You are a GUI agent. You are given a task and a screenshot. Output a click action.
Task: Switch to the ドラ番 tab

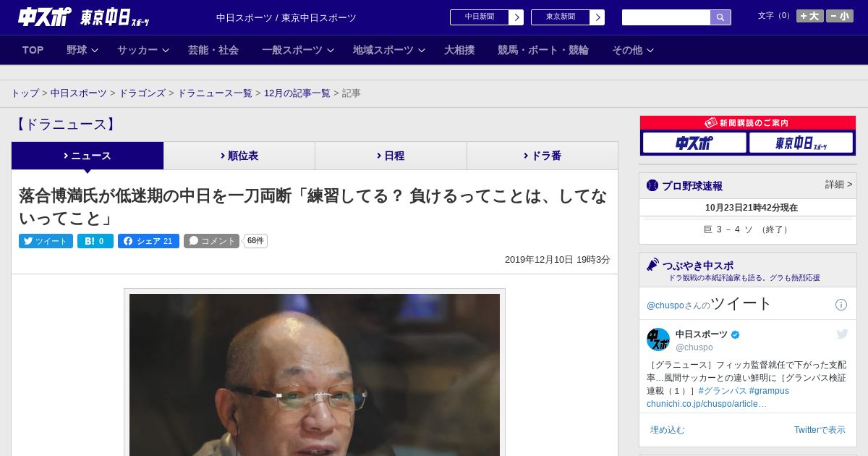coord(542,156)
